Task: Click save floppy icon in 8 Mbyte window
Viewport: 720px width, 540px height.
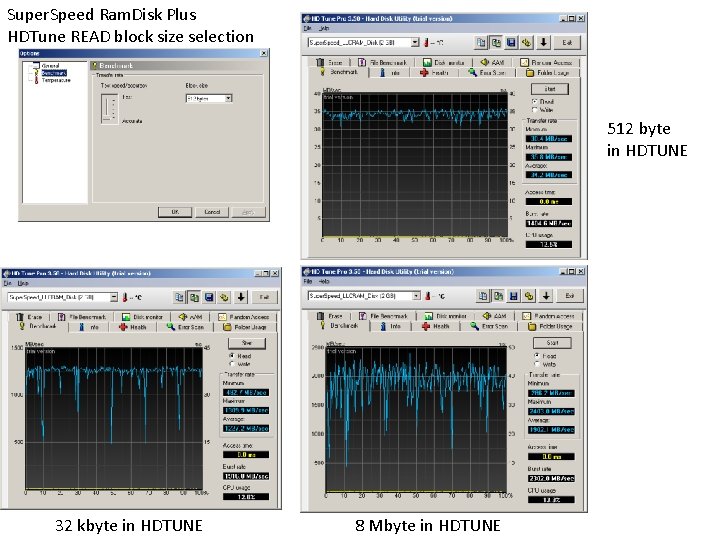Action: click(513, 296)
